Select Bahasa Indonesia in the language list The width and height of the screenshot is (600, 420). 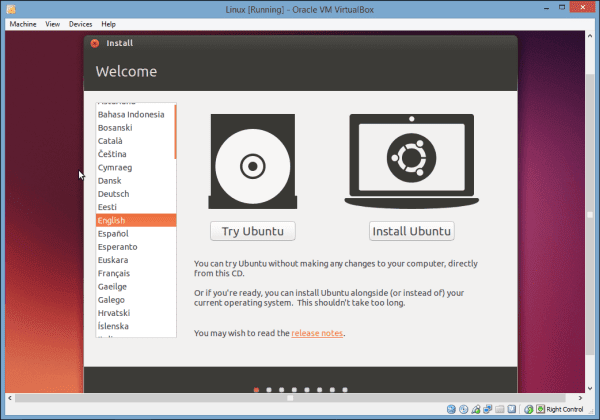(135, 114)
